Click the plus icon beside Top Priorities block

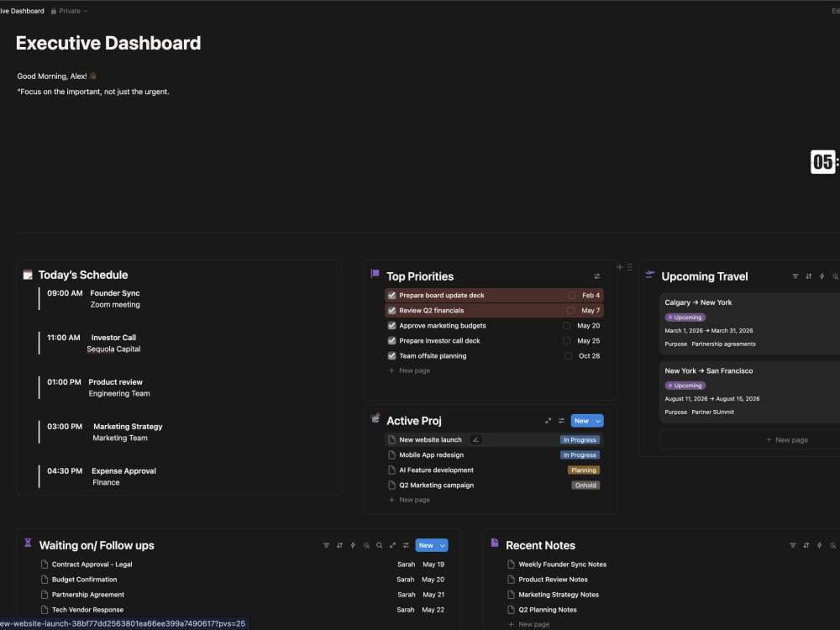coord(620,267)
